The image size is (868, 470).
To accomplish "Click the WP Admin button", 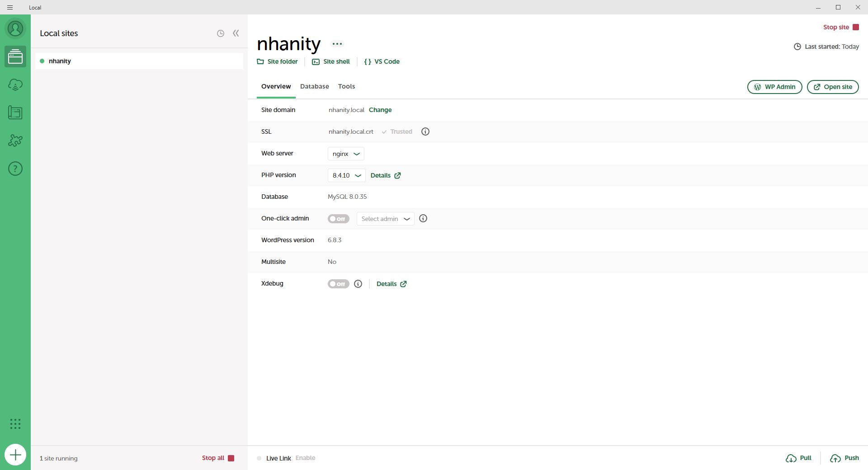I will (x=774, y=87).
